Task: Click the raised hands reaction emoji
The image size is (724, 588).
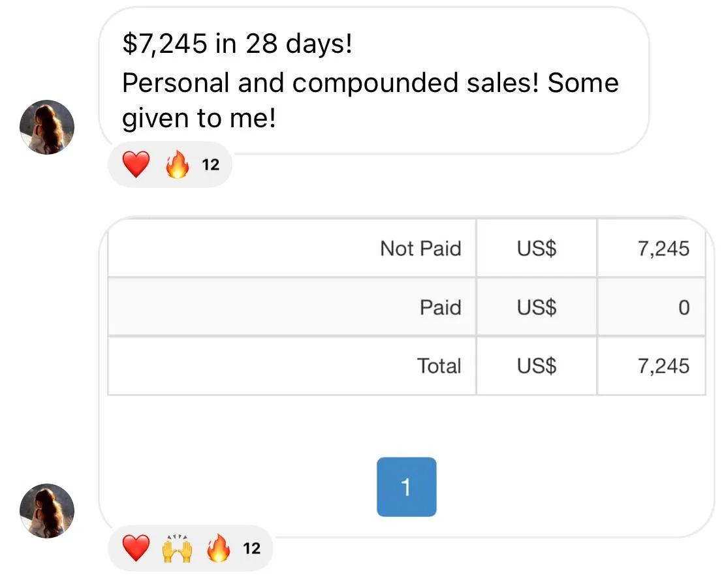Action: point(178,548)
